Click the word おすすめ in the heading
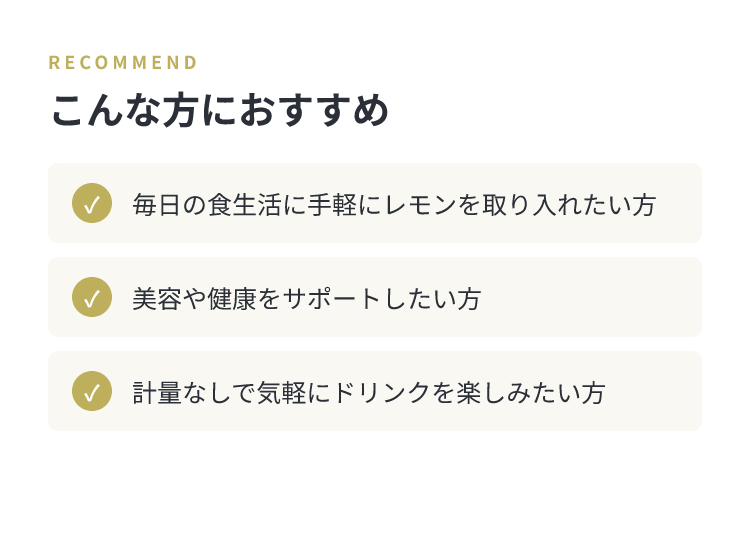The width and height of the screenshot is (750, 560). point(314,110)
